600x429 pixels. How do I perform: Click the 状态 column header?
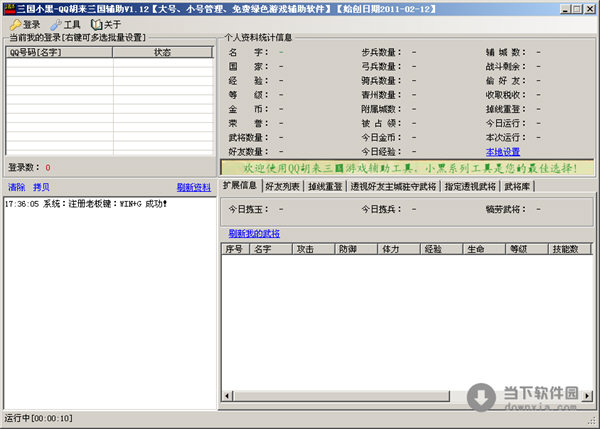(162, 52)
